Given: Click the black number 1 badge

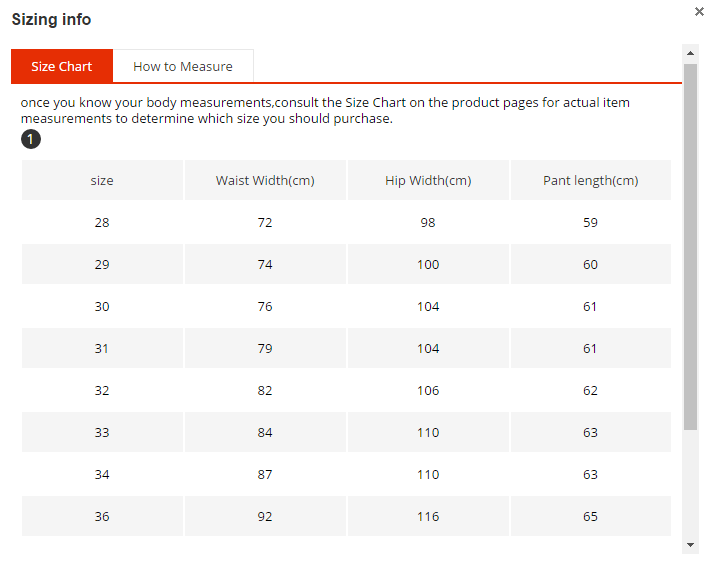Looking at the screenshot, I should click(x=31, y=139).
